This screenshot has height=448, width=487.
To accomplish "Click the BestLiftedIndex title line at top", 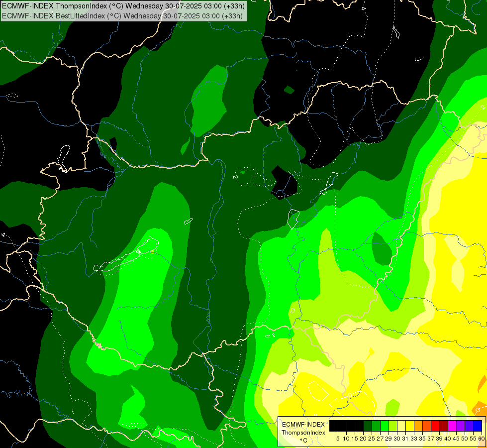I will (122, 16).
